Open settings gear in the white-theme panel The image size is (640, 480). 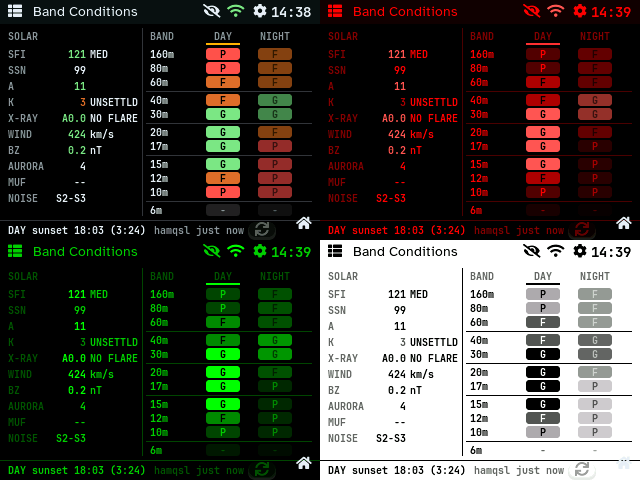pos(580,251)
